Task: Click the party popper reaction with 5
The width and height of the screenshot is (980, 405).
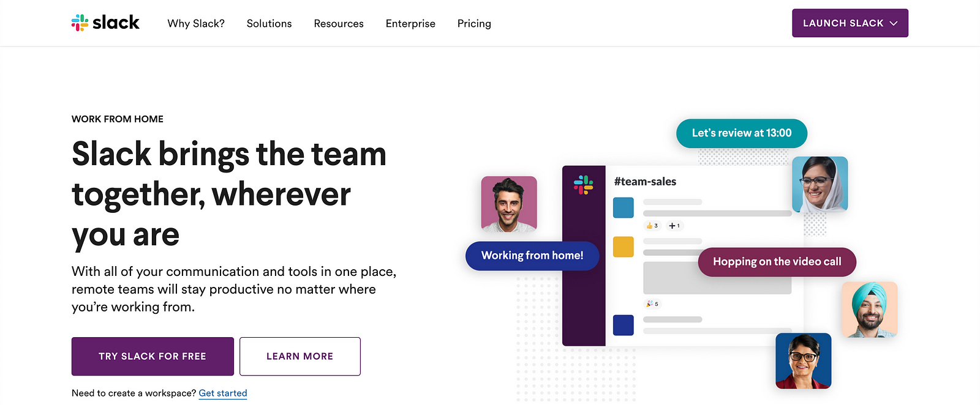Action: 652,304
